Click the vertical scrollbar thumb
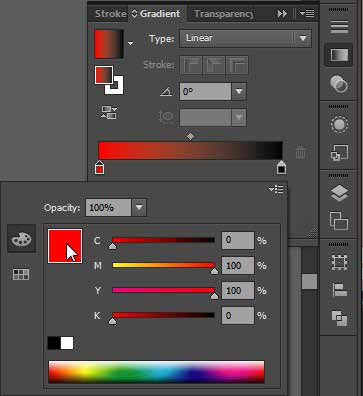This screenshot has width=363, height=396. point(309,282)
